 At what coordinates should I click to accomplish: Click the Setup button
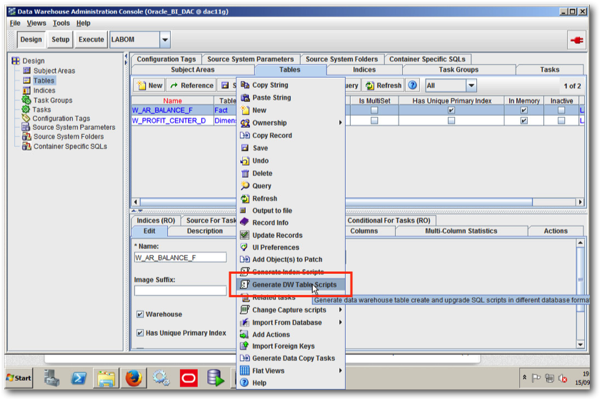[60, 39]
